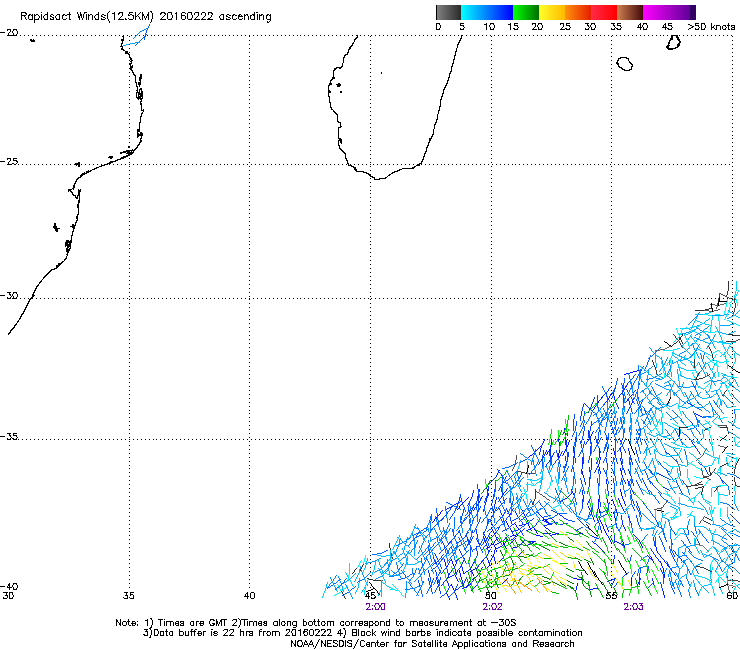The height and width of the screenshot is (650, 740).
Task: Pick the red 30–35 knots legend segment
Action: pos(604,12)
